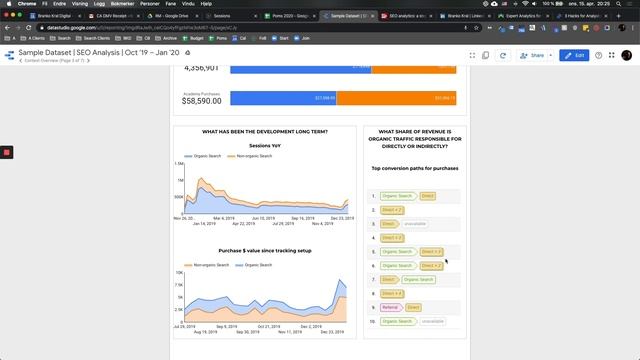Image resolution: width=640 pixels, height=360 pixels.
Task: Open the Join bookmark
Action: 302,38
